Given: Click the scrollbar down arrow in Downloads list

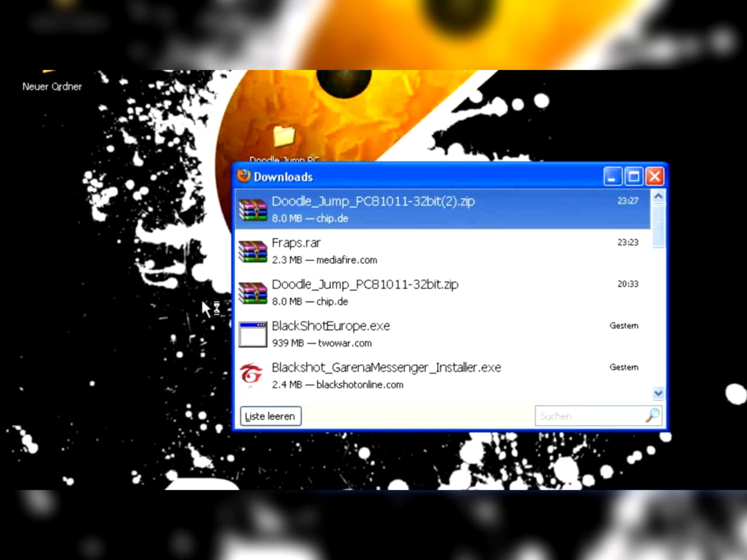Looking at the screenshot, I should tap(658, 393).
